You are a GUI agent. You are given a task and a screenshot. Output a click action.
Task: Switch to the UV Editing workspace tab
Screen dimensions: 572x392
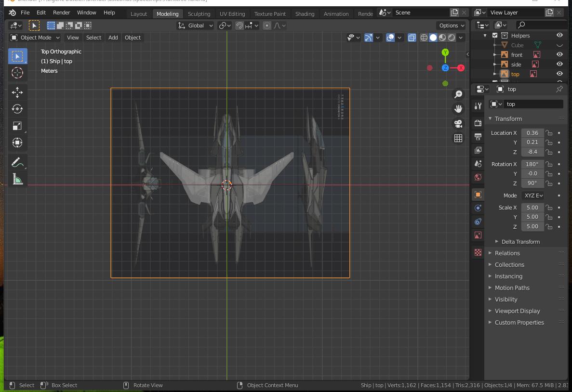[x=232, y=14]
